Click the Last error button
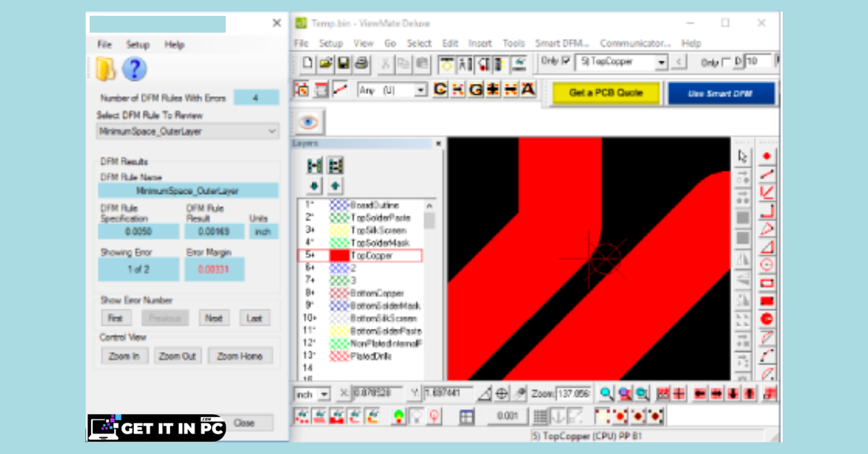 click(254, 318)
